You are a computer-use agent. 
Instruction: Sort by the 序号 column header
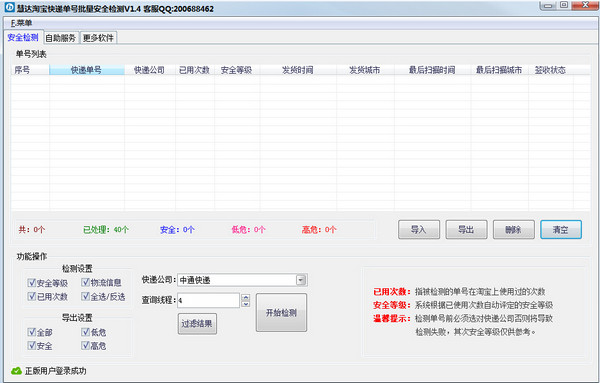pyautogui.click(x=30, y=70)
